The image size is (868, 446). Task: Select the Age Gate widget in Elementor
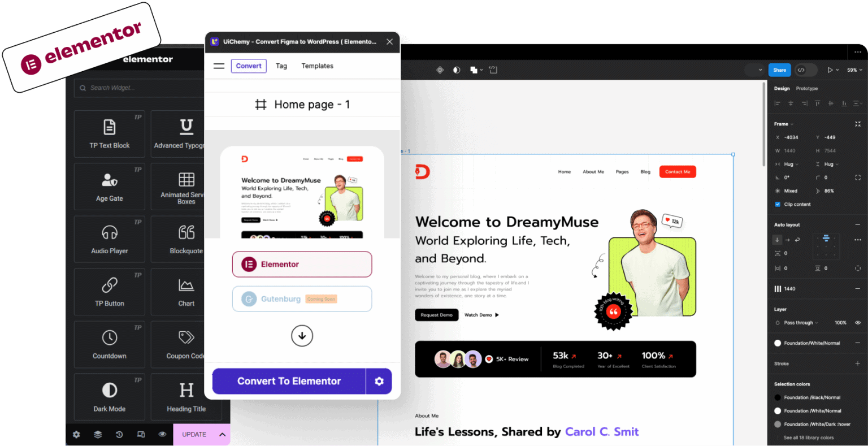(x=109, y=187)
